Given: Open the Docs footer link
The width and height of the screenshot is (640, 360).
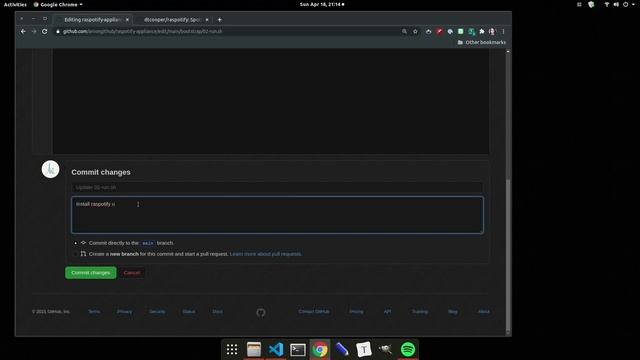Looking at the screenshot, I should pos(218,311).
